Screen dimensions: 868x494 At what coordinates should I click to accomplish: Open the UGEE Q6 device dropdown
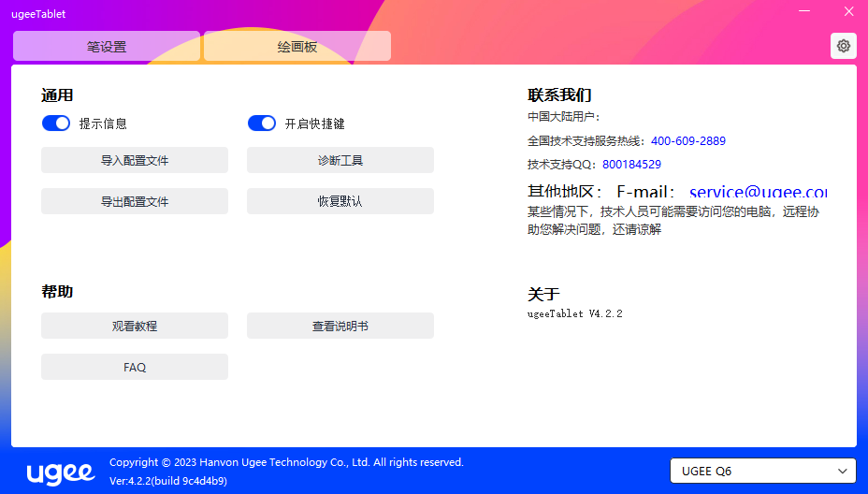tap(763, 471)
